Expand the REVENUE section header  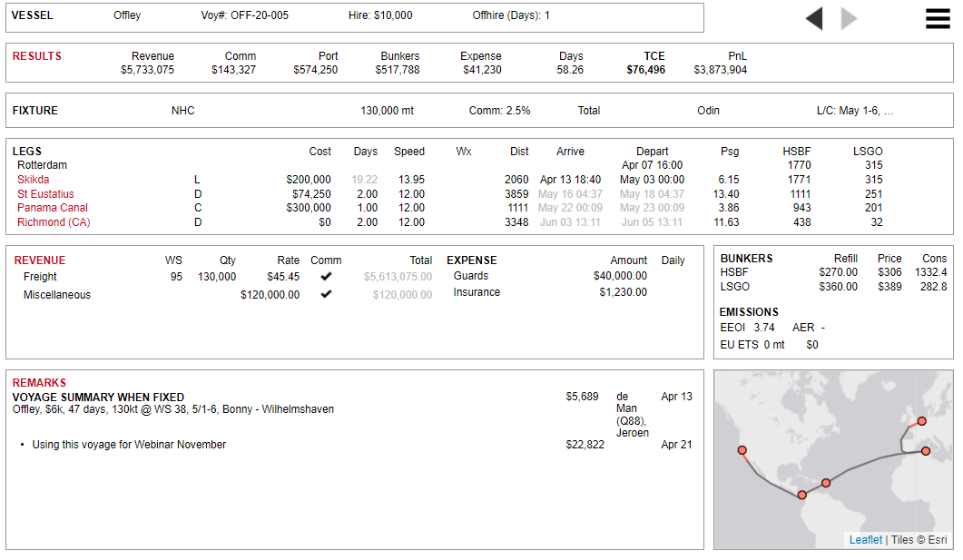[x=39, y=260]
